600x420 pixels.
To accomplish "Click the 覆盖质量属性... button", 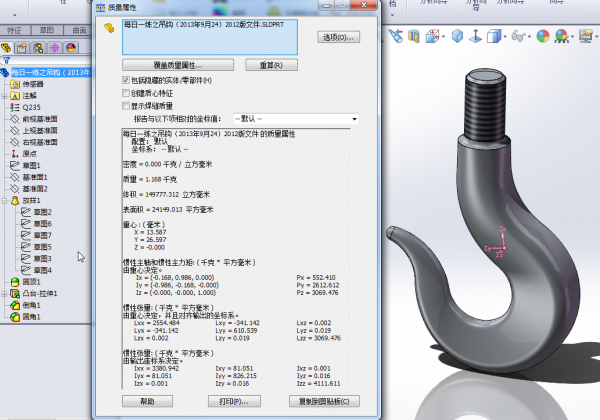I will pos(178,65).
